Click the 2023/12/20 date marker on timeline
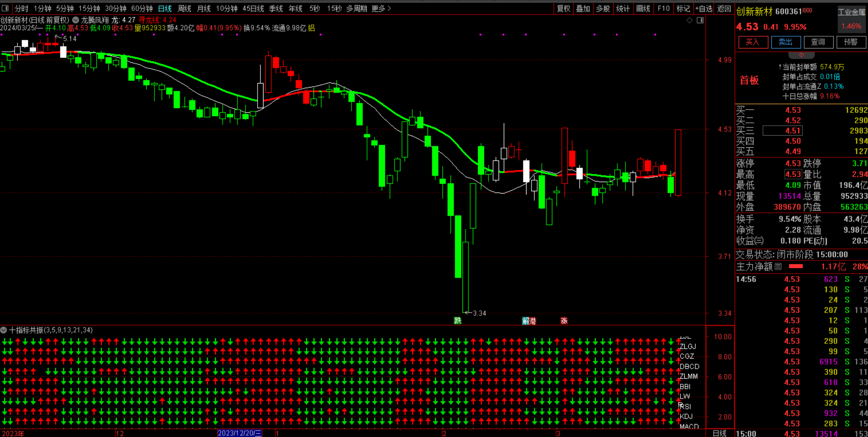The width and height of the screenshot is (868, 437). point(240,433)
